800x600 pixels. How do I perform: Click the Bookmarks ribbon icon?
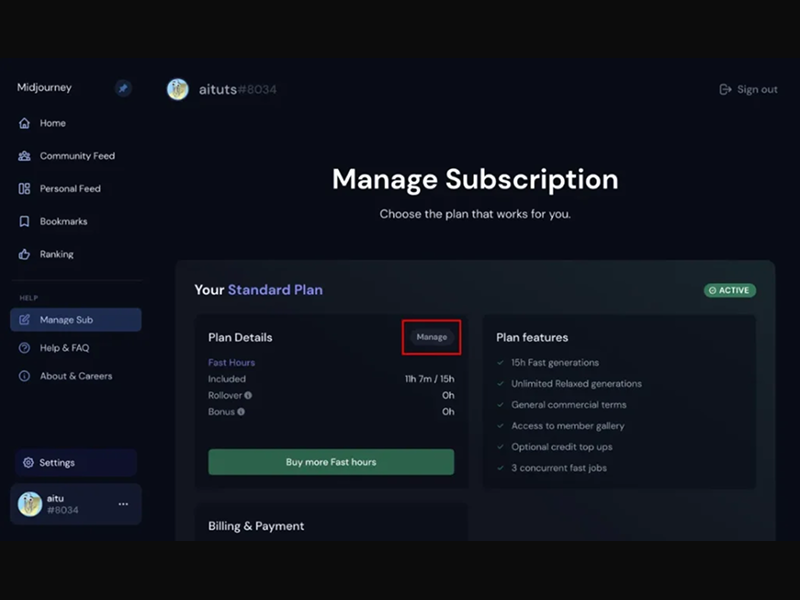tap(24, 221)
